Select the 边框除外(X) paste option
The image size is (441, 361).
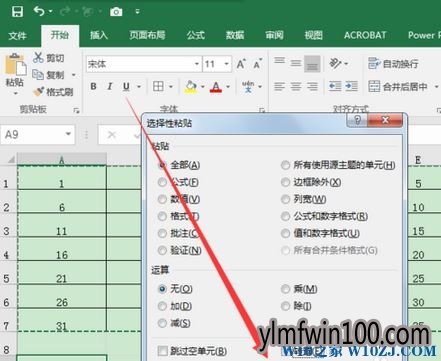pyautogui.click(x=311, y=182)
